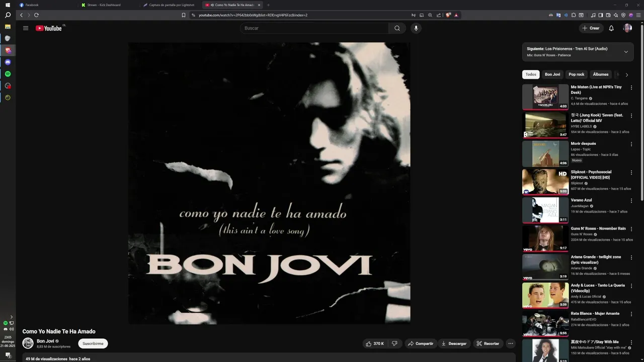Viewport: 644px width, 362px height.
Task: Open options menu for Verano Azul video
Action: point(631,201)
